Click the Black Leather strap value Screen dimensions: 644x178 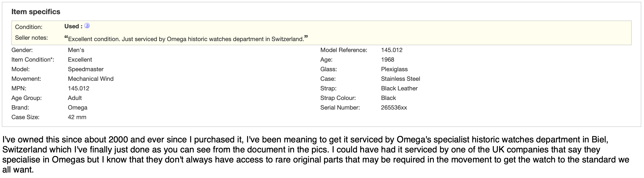click(399, 89)
